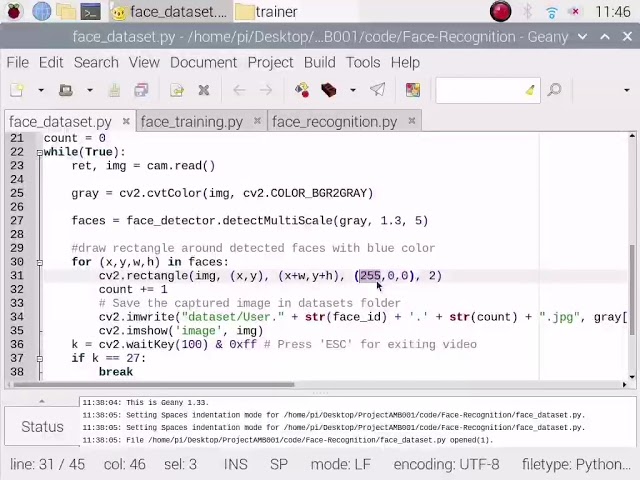Click the Build brick icon

click(329, 90)
